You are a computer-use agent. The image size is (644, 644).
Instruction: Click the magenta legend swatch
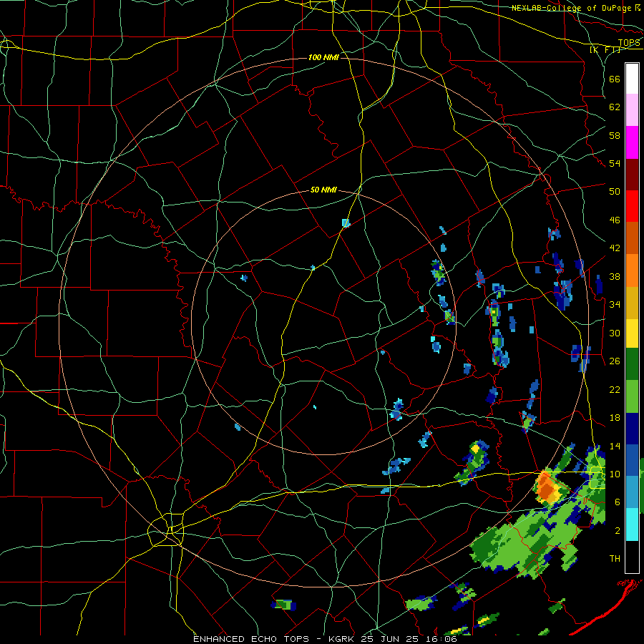click(x=632, y=142)
